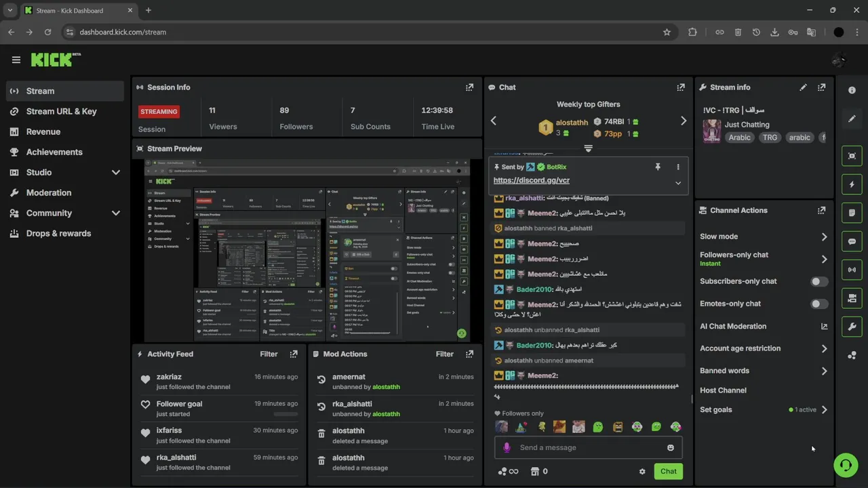Viewport: 868px width, 488px height.
Task: Open the support headset button
Action: 846,466
